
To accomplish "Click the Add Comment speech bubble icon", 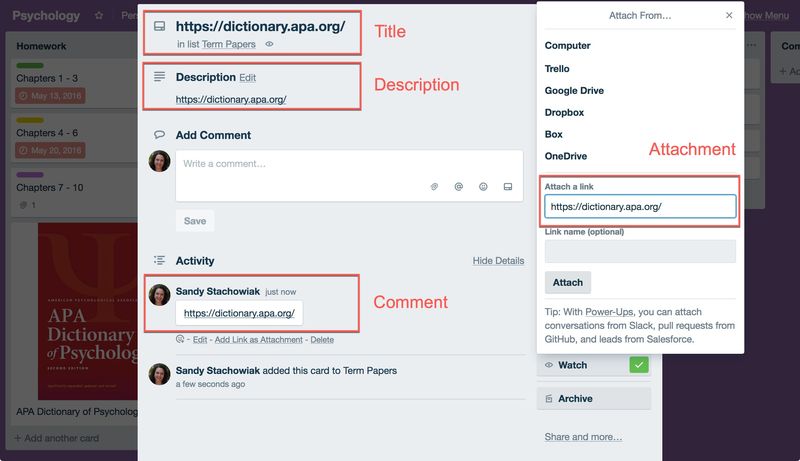I will click(x=159, y=135).
